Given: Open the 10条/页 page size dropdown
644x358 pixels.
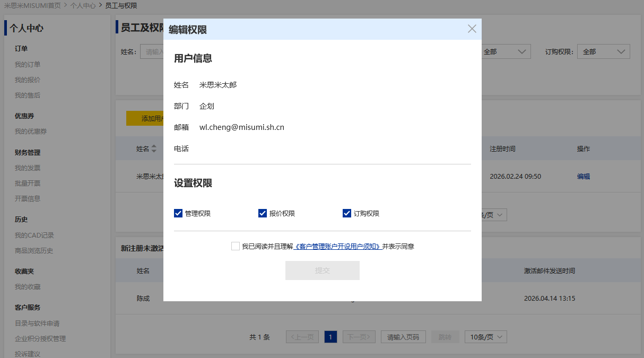Looking at the screenshot, I should pyautogui.click(x=485, y=337).
